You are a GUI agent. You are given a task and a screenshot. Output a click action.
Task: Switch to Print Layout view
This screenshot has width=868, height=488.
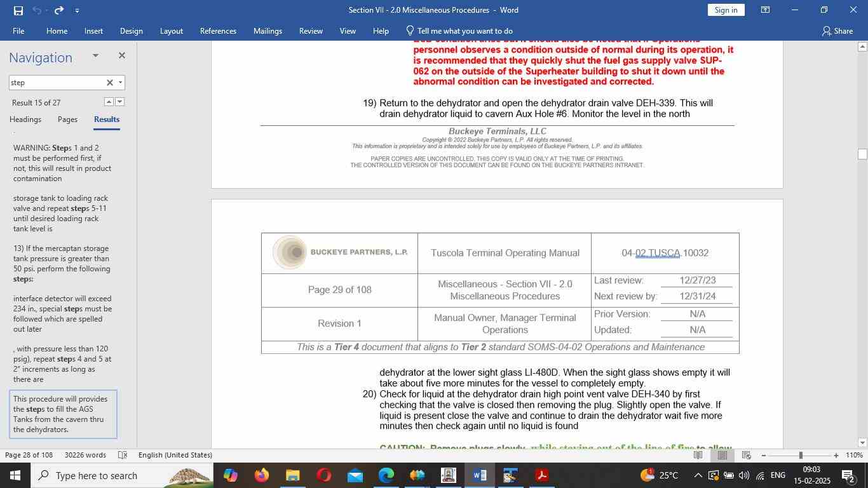722,455
